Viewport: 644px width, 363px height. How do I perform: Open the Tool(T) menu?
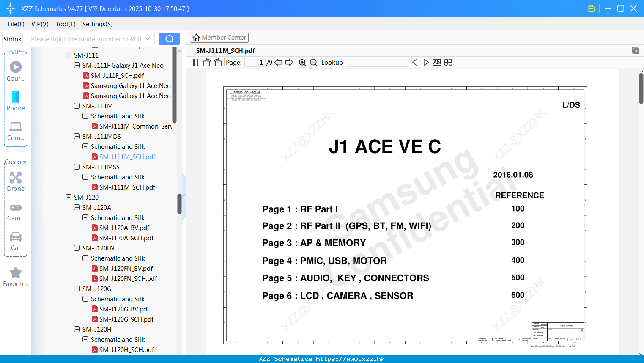tap(66, 24)
